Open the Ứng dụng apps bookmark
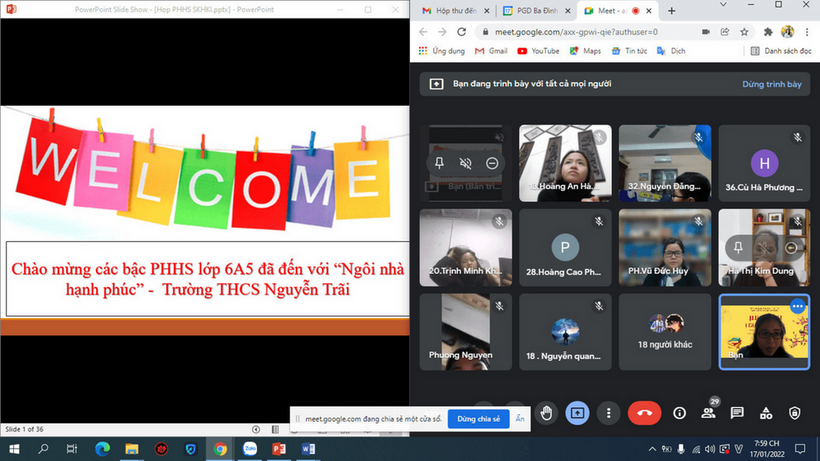This screenshot has height=461, width=820. click(442, 51)
